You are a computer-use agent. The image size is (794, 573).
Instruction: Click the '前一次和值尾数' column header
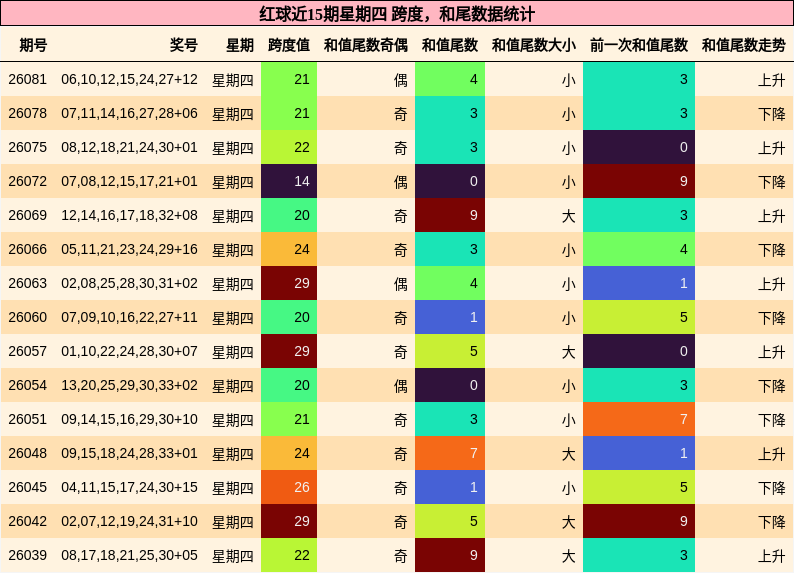coord(639,45)
